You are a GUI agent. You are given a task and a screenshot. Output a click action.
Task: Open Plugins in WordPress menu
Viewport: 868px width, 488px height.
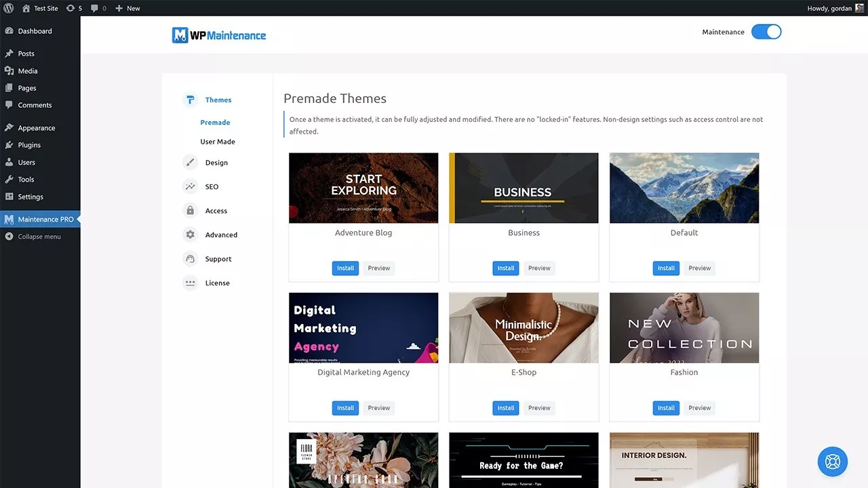[29, 145]
